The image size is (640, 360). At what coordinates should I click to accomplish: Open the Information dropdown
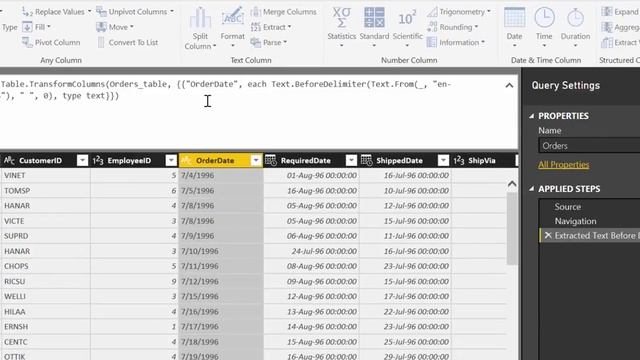456,42
